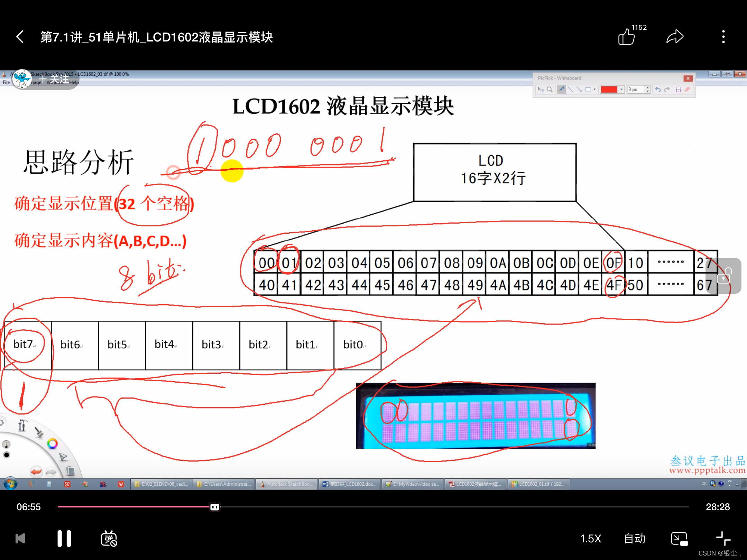Screen dimensions: 747x560
Task: Switch to Autodesk SketchBook taskbar window
Action: pyautogui.click(x=287, y=484)
